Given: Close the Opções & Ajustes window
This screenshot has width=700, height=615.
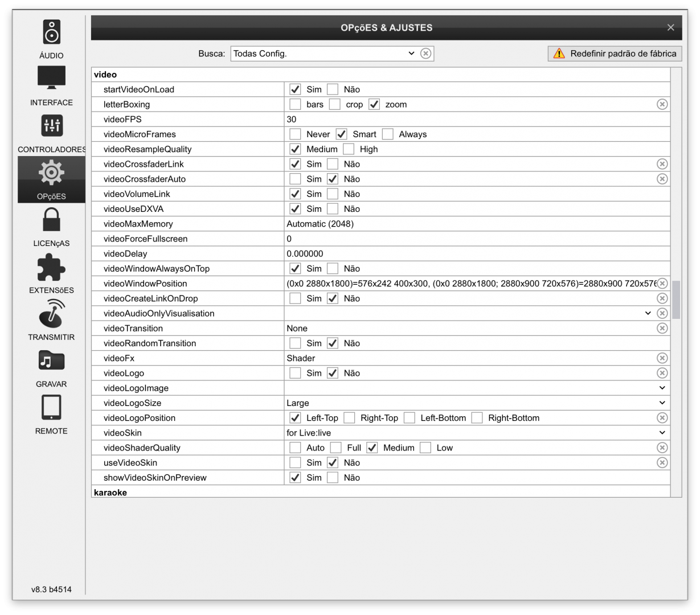Looking at the screenshot, I should click(670, 27).
